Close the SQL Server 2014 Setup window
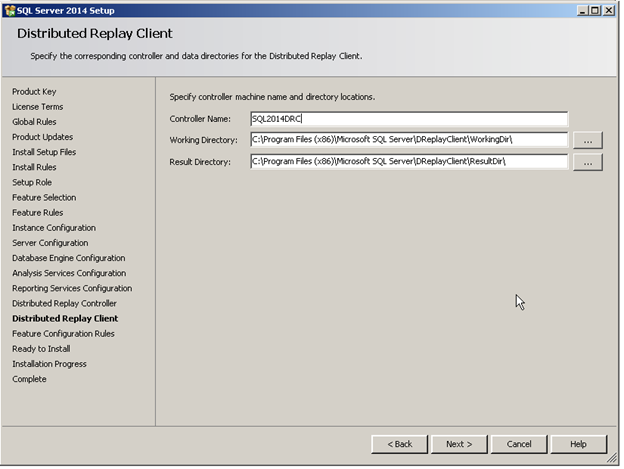624x469 pixels. (x=609, y=11)
